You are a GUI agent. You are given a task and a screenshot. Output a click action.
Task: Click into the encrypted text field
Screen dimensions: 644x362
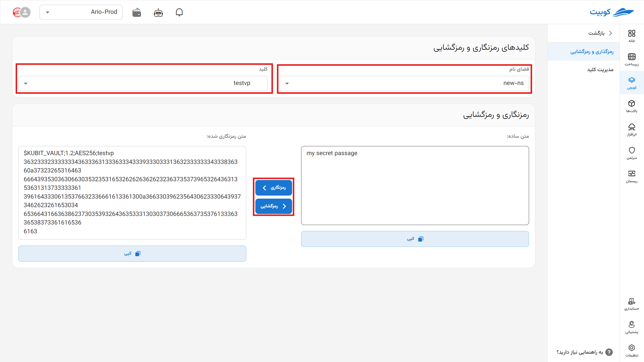pyautogui.click(x=132, y=193)
